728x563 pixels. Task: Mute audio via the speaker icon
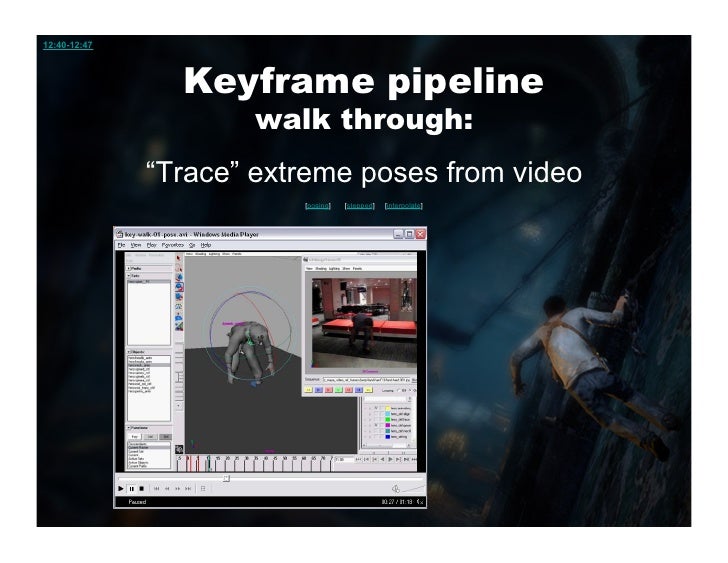[396, 488]
